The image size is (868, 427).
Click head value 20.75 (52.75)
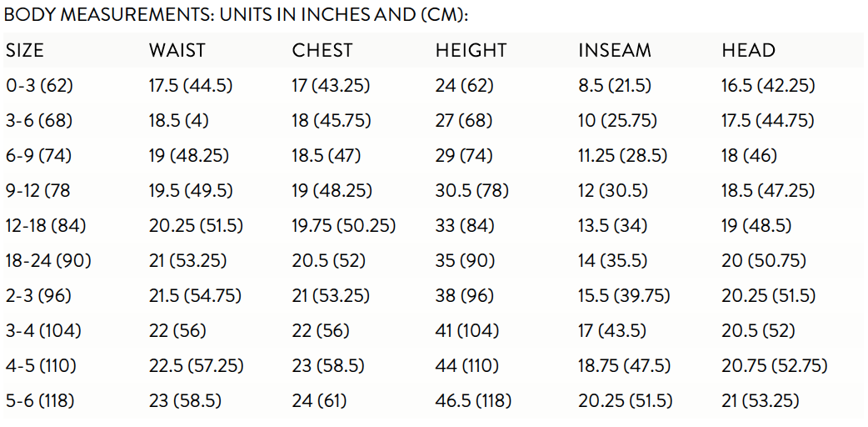(x=775, y=365)
